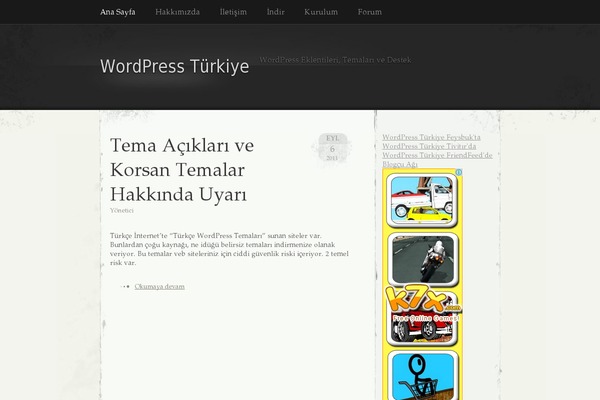Click the EYL 6 date badge
This screenshot has height=400, width=600.
pyautogui.click(x=332, y=148)
